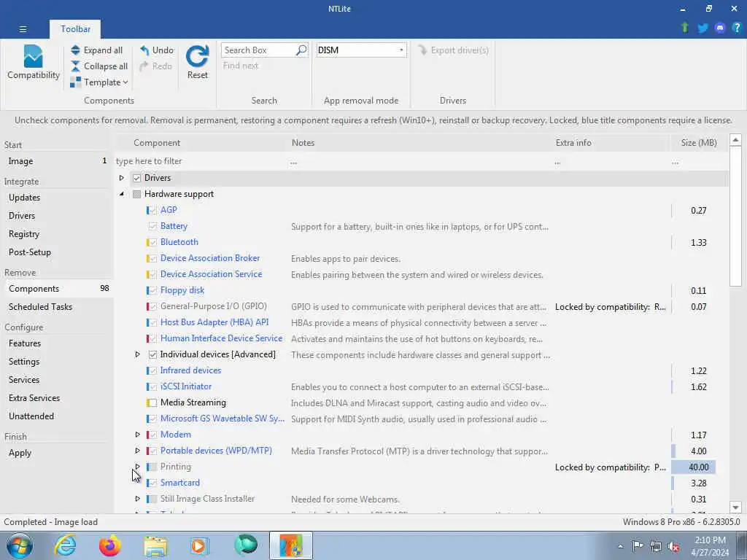Click the network tray icon

point(656,546)
